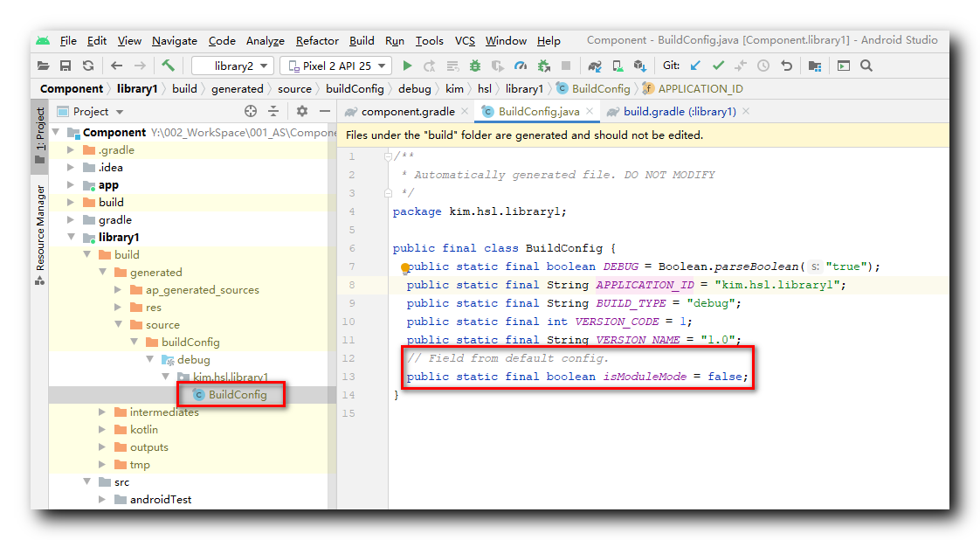Click the locate/Select Opened File crosshair icon

(251, 111)
